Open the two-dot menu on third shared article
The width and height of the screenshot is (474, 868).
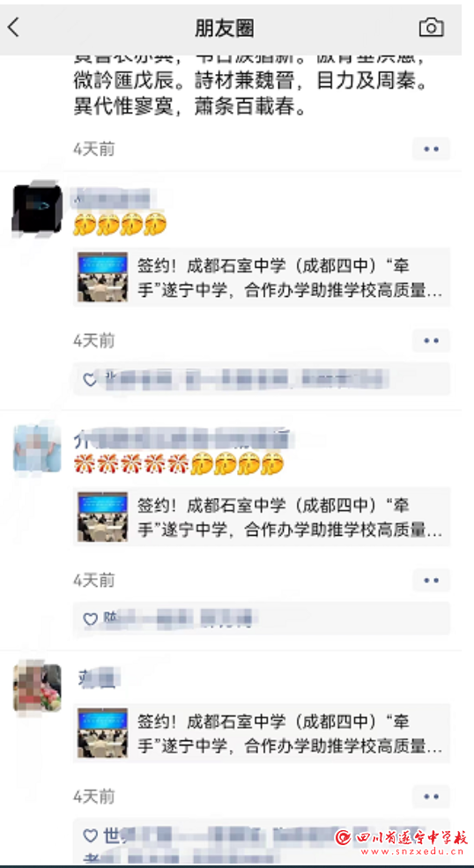[432, 797]
